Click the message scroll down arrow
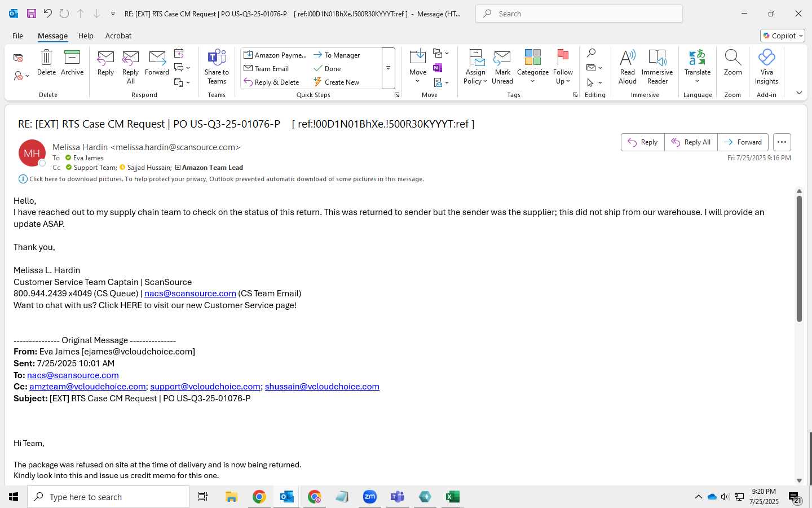The height and width of the screenshot is (508, 812). coord(799,480)
